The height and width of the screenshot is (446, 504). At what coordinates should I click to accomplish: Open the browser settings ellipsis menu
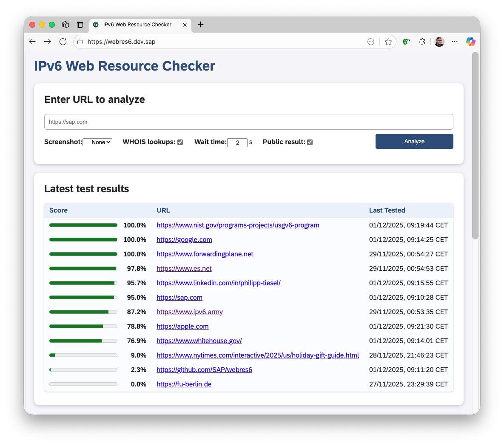[455, 42]
